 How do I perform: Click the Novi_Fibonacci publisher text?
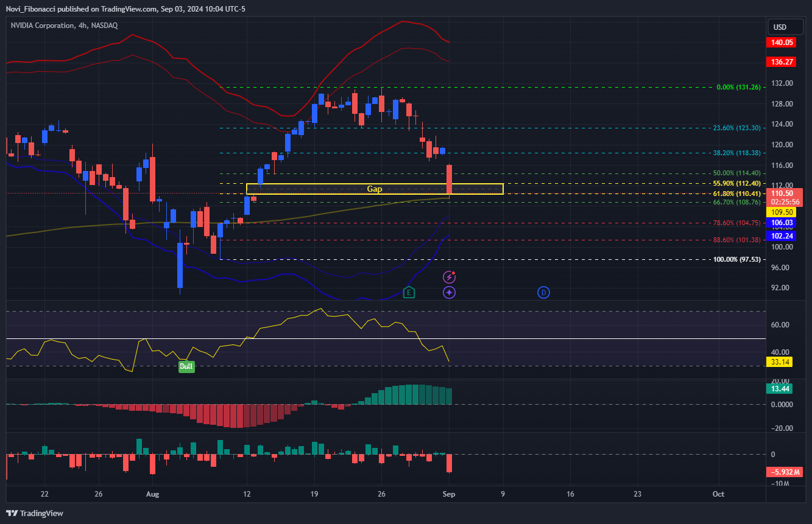tap(30, 9)
